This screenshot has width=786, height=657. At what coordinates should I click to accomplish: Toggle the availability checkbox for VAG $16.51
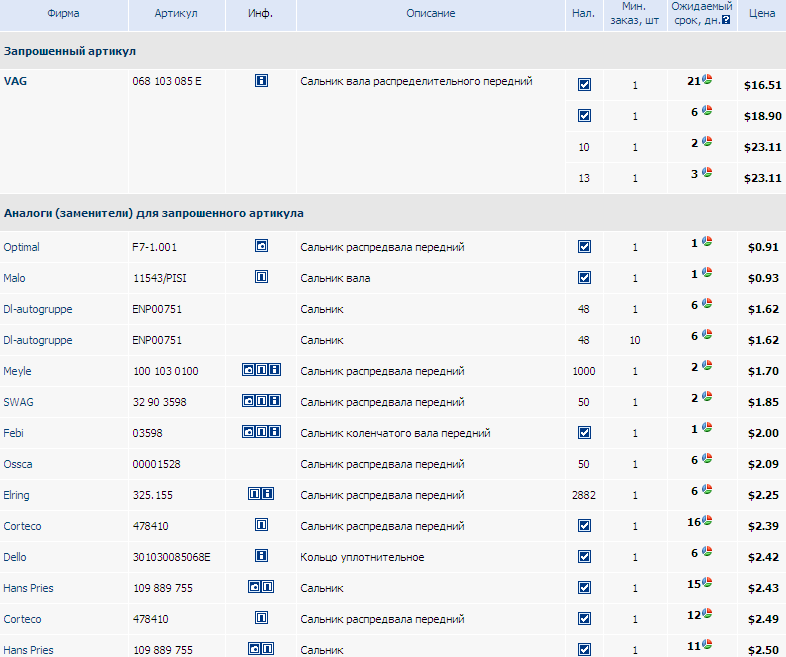[584, 85]
